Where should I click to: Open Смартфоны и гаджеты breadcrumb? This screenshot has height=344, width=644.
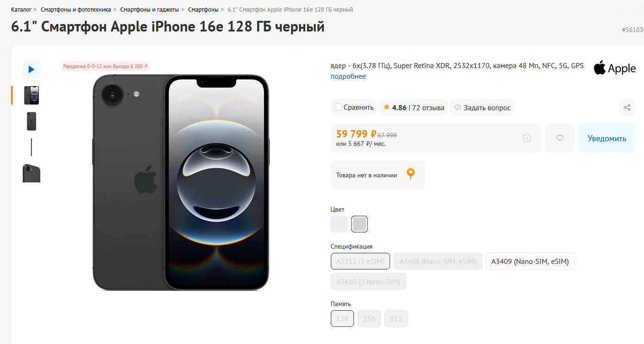pos(150,9)
